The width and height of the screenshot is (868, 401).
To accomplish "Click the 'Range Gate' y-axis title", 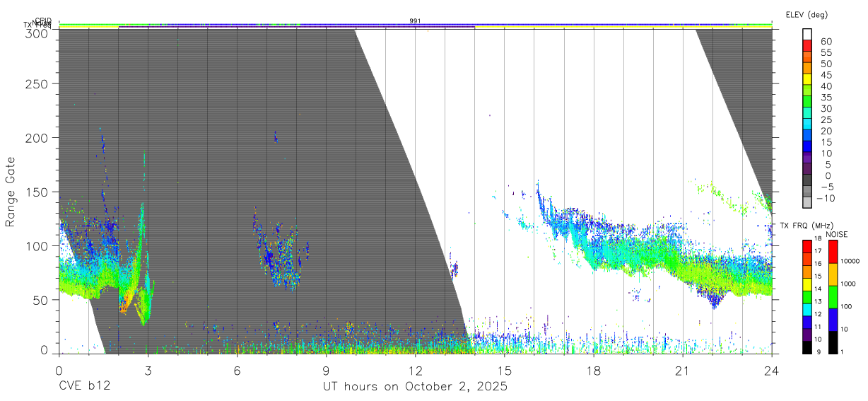I will 11,192.
